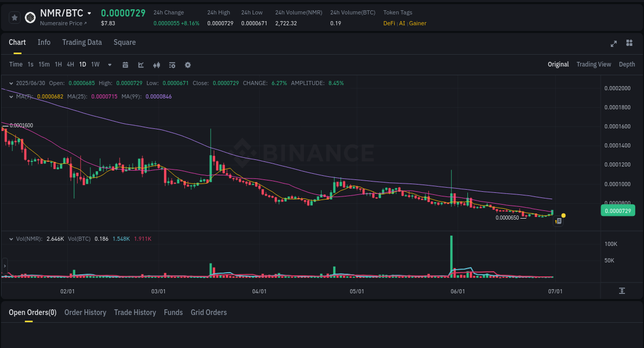Viewport: 644px width, 348px height.
Task: Switch to the Trading Data tab
Action: [x=82, y=42]
